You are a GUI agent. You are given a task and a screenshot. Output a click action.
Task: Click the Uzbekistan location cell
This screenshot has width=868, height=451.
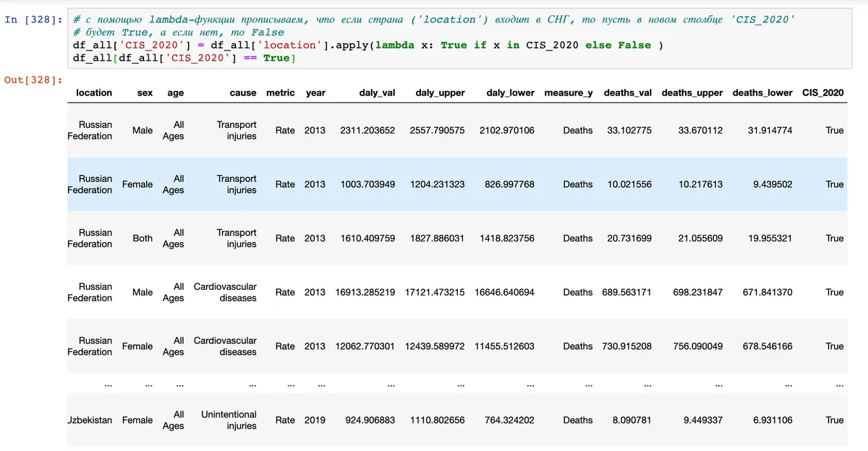pos(90,420)
